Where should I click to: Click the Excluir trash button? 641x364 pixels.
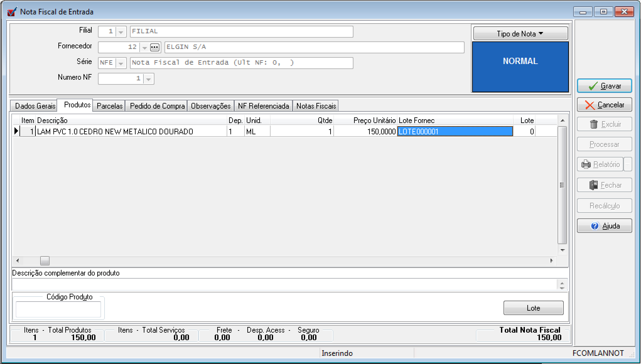[x=604, y=124]
